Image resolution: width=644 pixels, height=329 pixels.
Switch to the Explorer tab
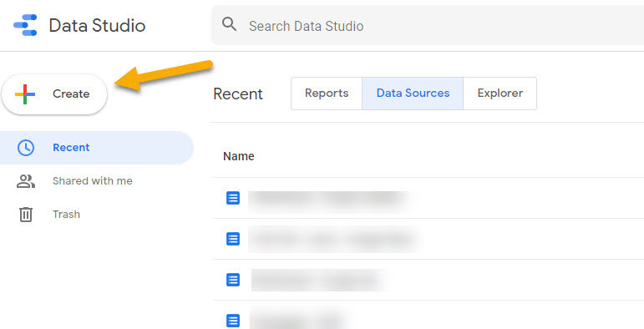[499, 94]
